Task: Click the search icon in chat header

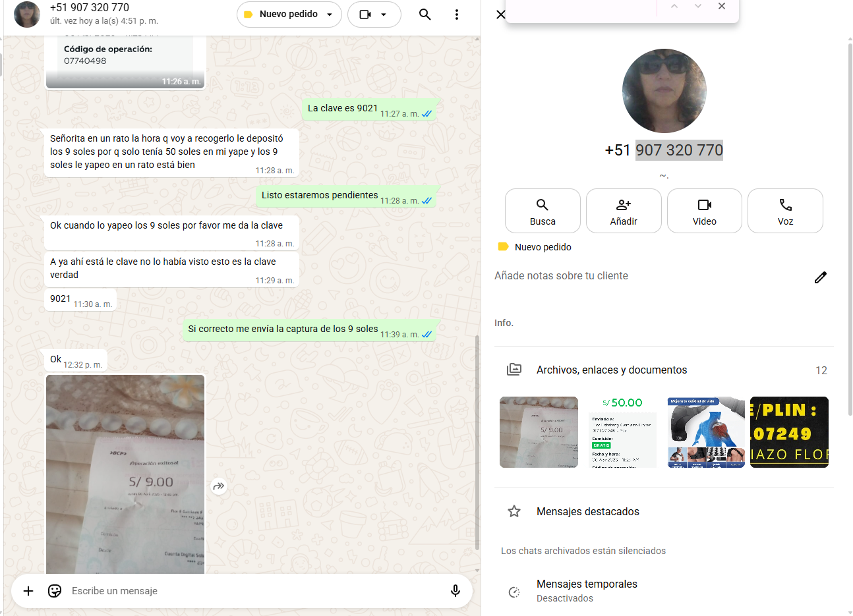Action: click(425, 14)
